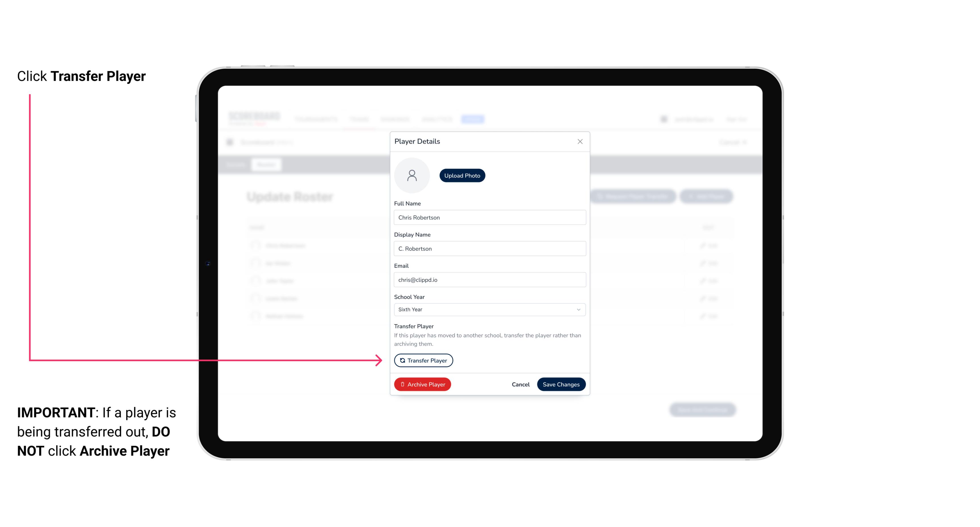Click the Upload Photo button icon
The height and width of the screenshot is (527, 980).
point(462,175)
